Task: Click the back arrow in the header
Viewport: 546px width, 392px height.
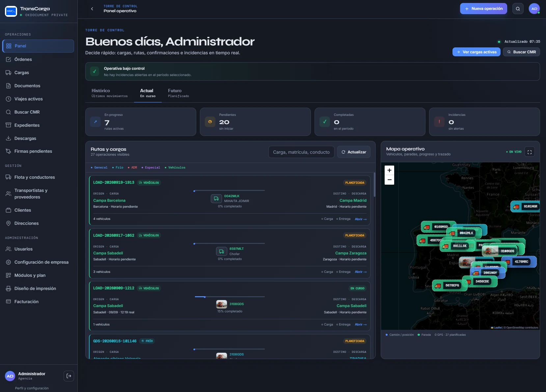Action: point(92,9)
